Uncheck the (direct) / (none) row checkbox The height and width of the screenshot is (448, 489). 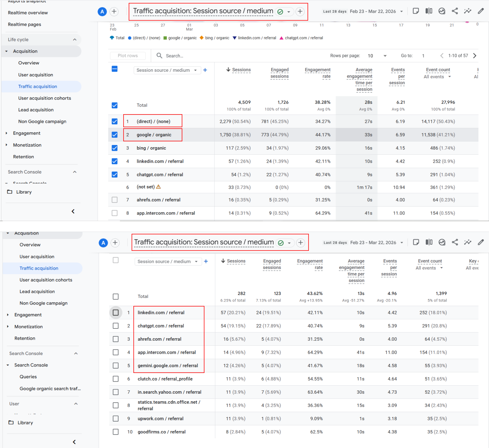(115, 121)
